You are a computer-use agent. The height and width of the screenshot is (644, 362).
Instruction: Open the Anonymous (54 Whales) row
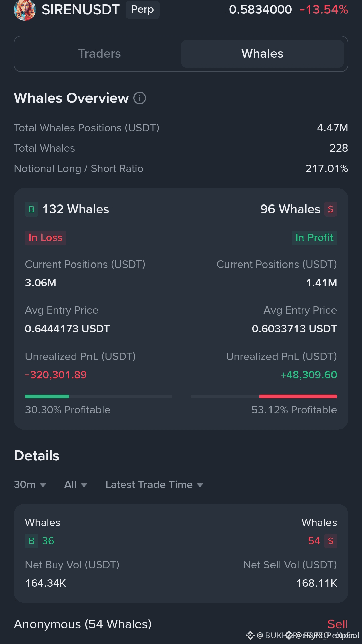tap(181, 624)
